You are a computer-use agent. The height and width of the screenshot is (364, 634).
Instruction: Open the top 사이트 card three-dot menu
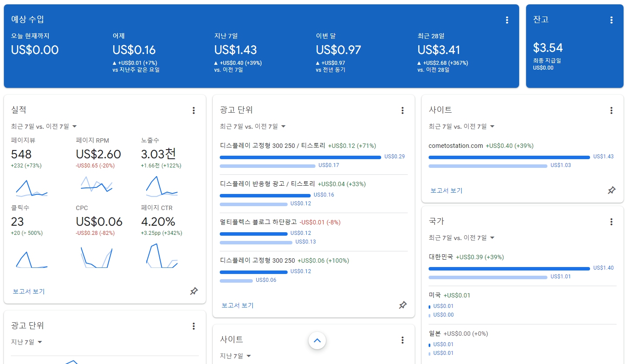(x=611, y=110)
